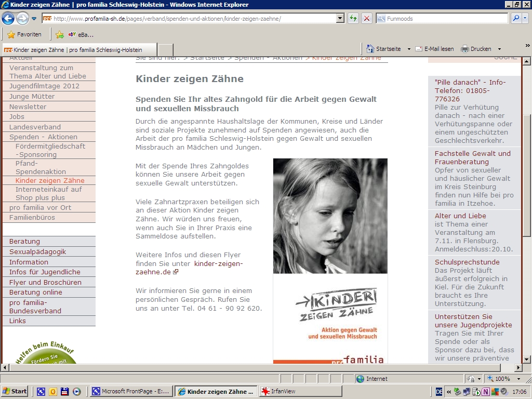The height and width of the screenshot is (399, 532).
Task: Click the Windows Start button
Action: tap(14, 391)
